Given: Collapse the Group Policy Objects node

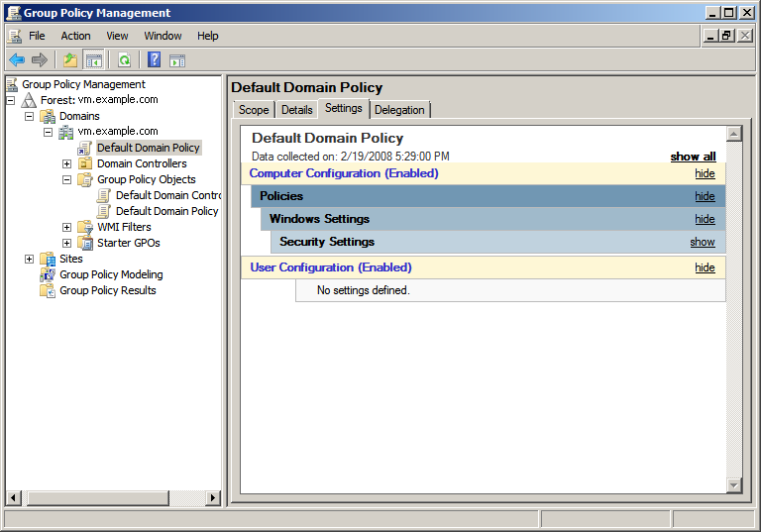Looking at the screenshot, I should (67, 180).
